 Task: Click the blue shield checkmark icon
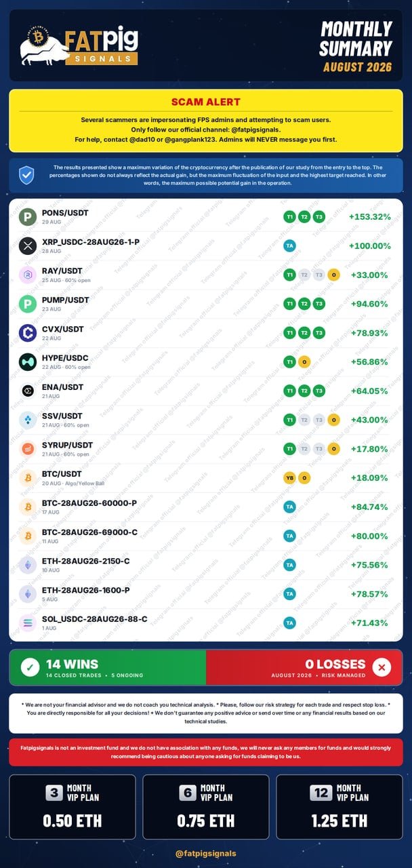pyautogui.click(x=26, y=176)
